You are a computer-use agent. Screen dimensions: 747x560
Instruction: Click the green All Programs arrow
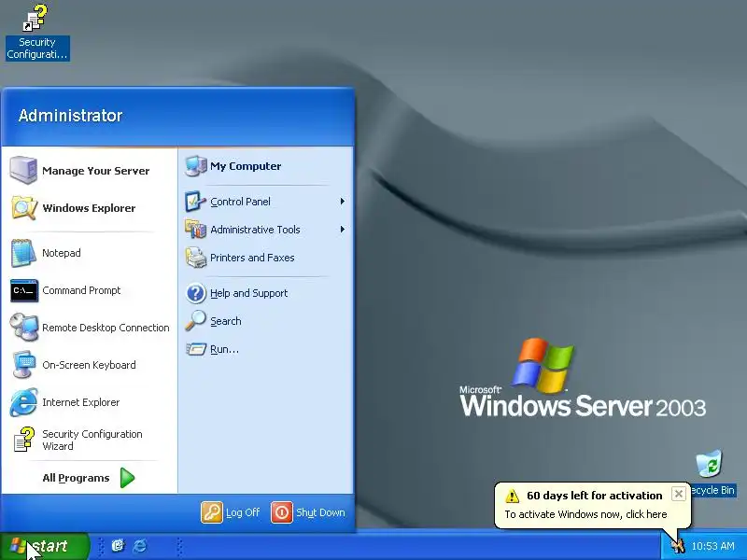(127, 478)
